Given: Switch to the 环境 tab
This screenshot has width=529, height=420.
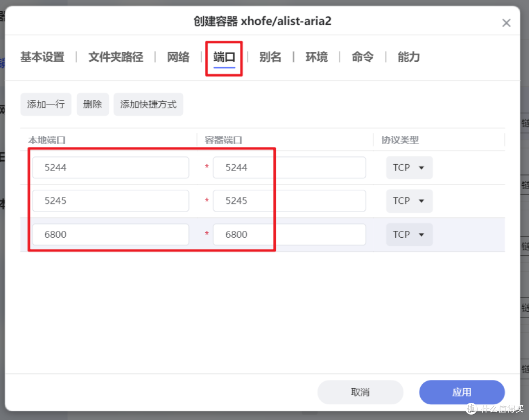Looking at the screenshot, I should coord(316,57).
